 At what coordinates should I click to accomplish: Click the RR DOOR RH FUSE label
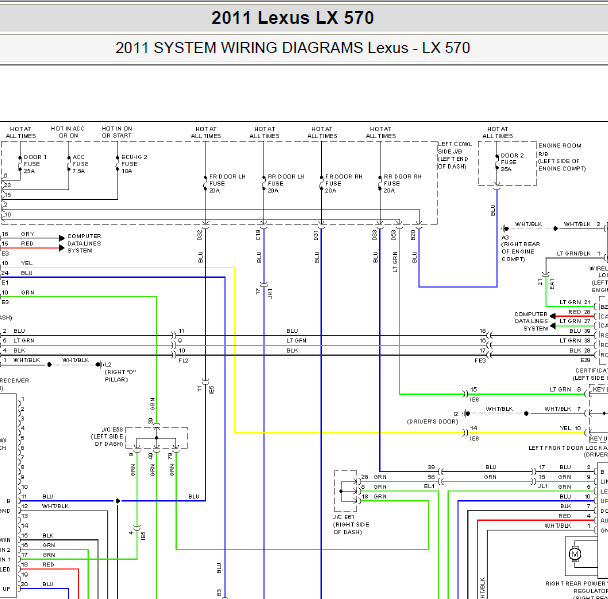pyautogui.click(x=402, y=183)
